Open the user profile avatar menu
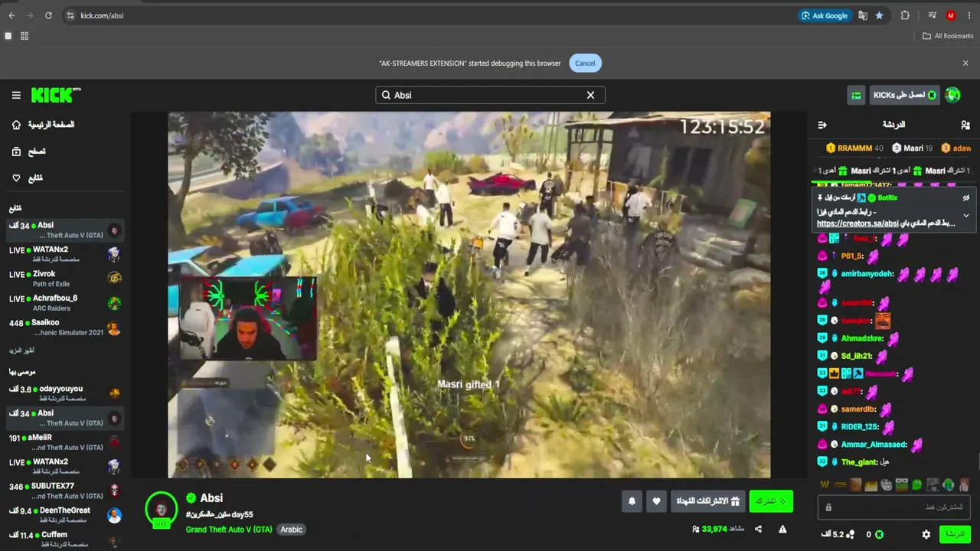The image size is (980, 551). (x=953, y=95)
